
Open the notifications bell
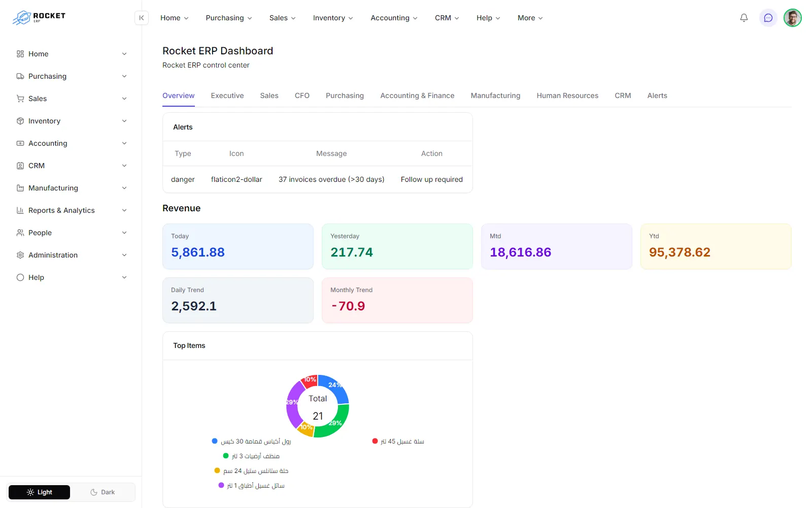(x=744, y=18)
